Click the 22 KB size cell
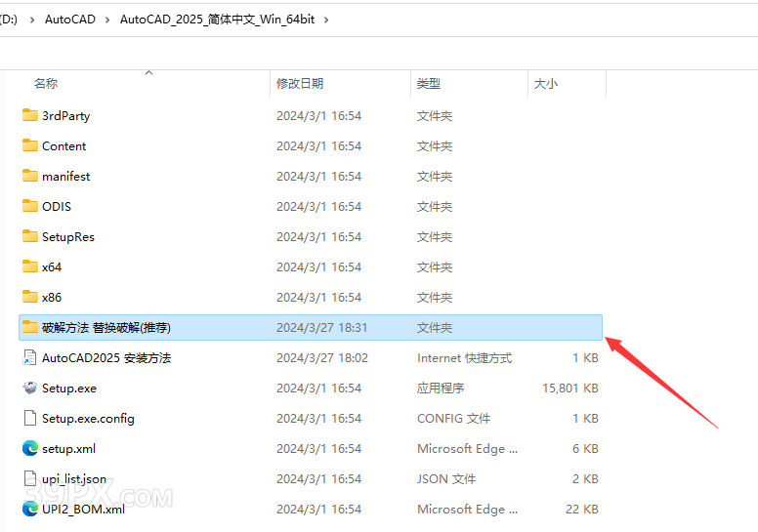Screen dimensions: 758x532 pyautogui.click(x=582, y=510)
